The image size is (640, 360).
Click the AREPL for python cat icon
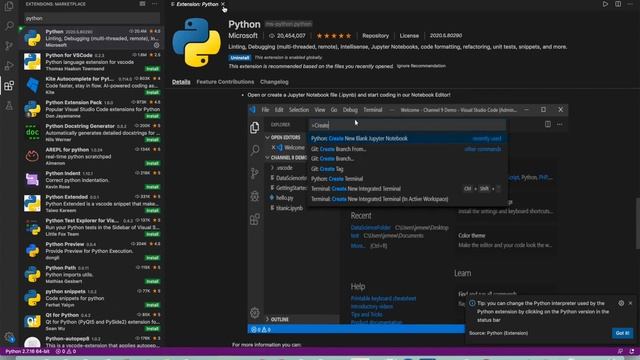pyautogui.click(x=32, y=156)
